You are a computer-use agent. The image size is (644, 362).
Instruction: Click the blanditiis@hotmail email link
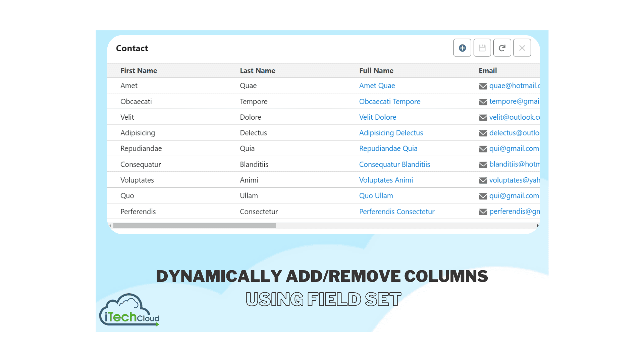click(515, 164)
